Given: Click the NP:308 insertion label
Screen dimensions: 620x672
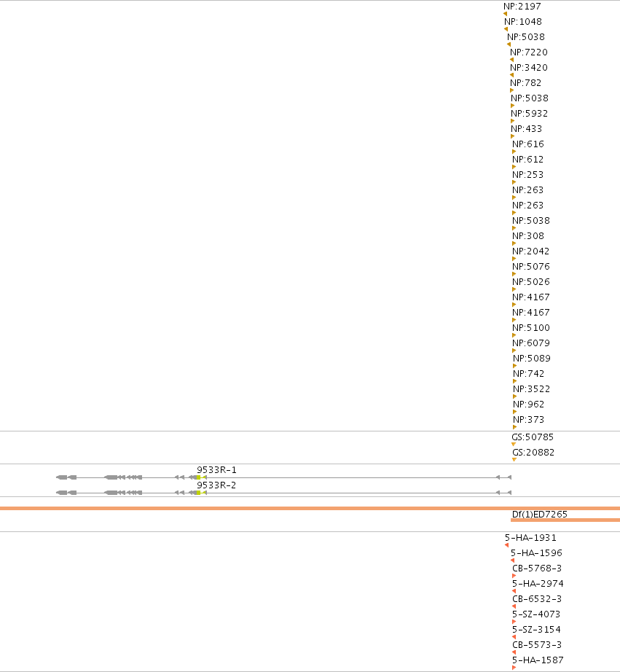Looking at the screenshot, I should tap(528, 236).
